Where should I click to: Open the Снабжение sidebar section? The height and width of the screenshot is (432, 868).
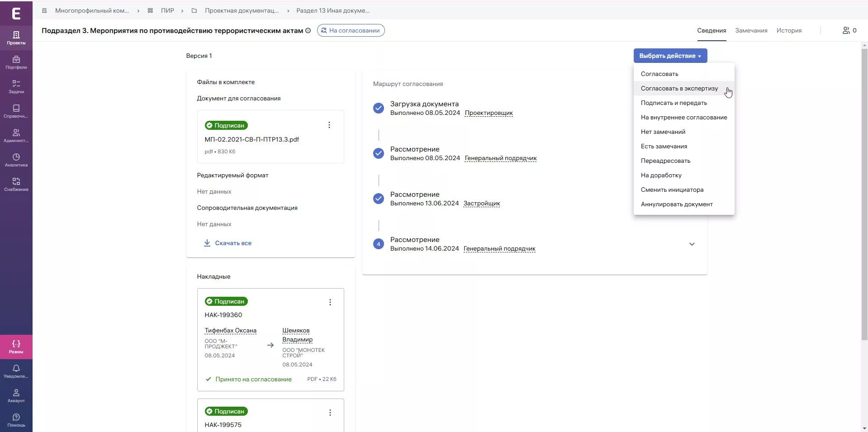click(x=16, y=185)
